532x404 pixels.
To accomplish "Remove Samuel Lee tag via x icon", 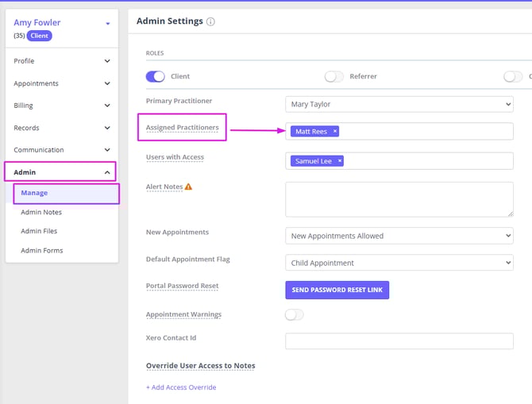I will click(x=340, y=161).
